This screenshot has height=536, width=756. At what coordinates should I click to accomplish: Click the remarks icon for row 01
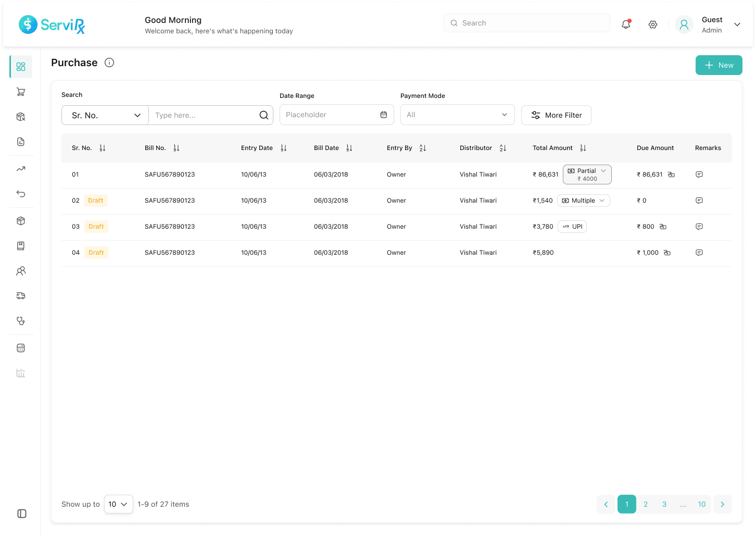coord(699,174)
